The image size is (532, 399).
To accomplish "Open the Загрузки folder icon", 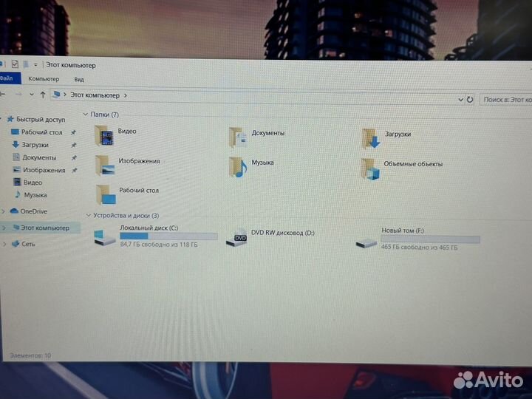I will (x=370, y=139).
